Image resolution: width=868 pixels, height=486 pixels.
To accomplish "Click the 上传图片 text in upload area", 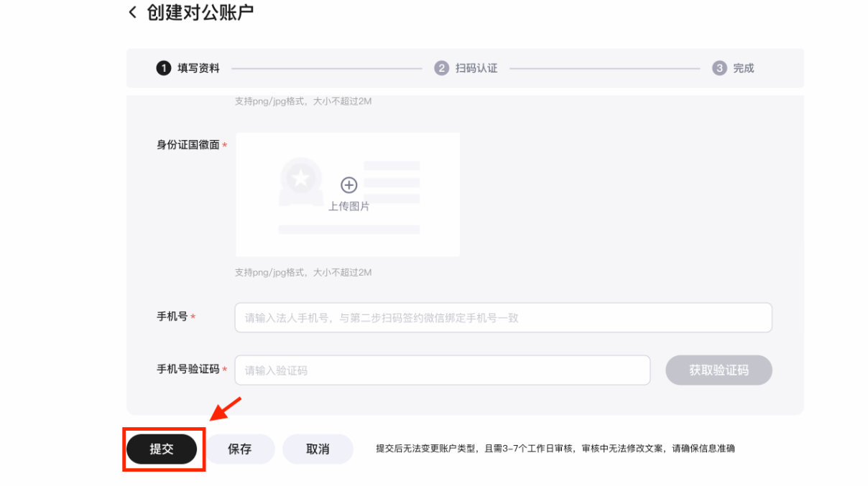I will coord(348,206).
